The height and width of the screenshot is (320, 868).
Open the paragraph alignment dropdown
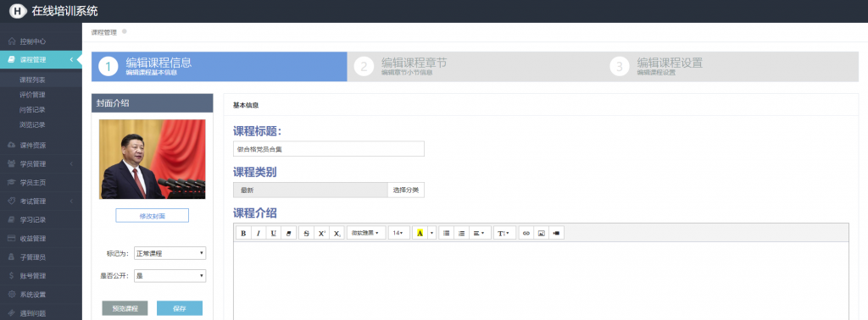click(x=480, y=234)
